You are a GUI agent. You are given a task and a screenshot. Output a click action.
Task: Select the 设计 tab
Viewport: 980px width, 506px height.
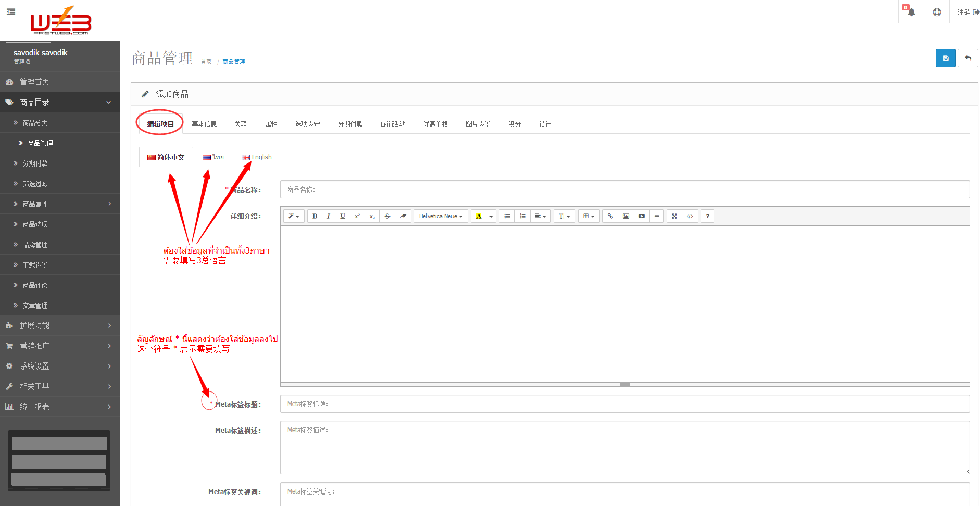pyautogui.click(x=545, y=124)
